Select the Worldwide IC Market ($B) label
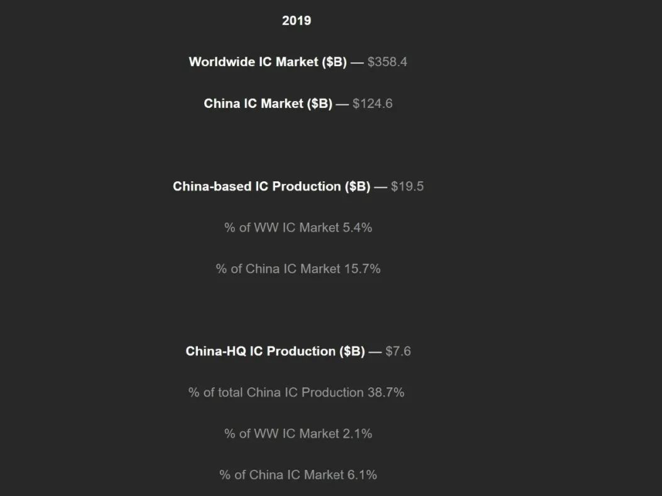The height and width of the screenshot is (496, 662). (267, 62)
